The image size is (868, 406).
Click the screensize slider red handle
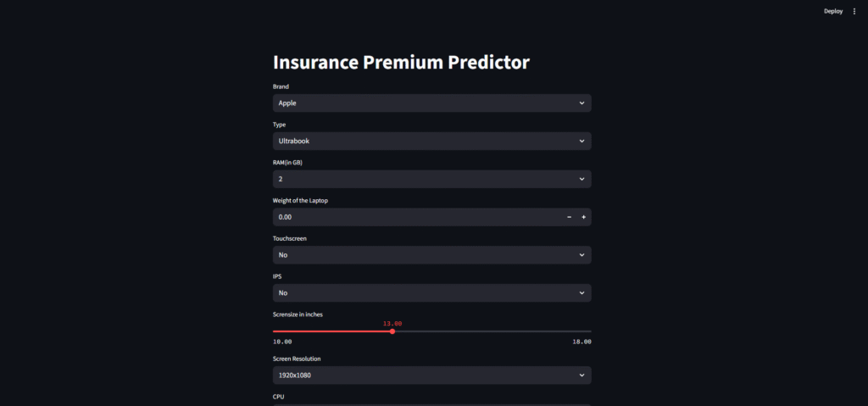pos(392,331)
